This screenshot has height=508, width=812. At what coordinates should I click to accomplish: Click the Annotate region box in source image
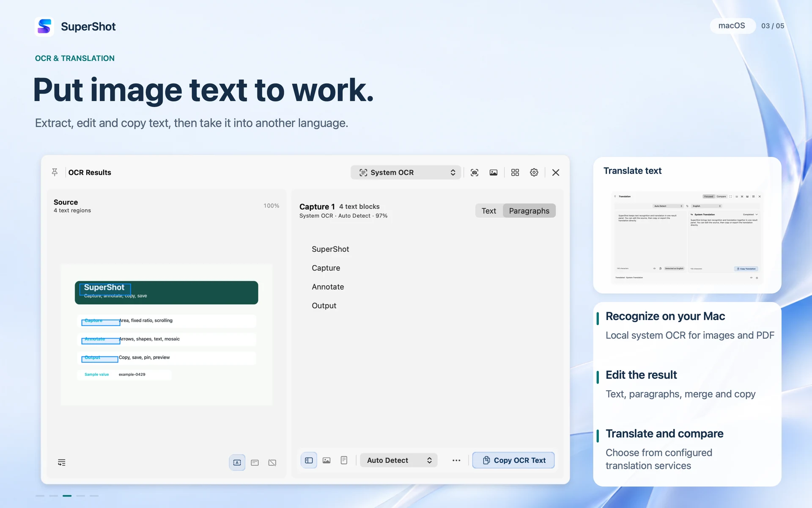tap(101, 341)
